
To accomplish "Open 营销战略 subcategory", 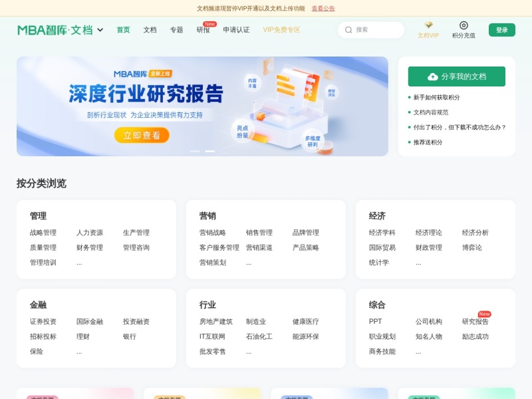I will pos(212,232).
